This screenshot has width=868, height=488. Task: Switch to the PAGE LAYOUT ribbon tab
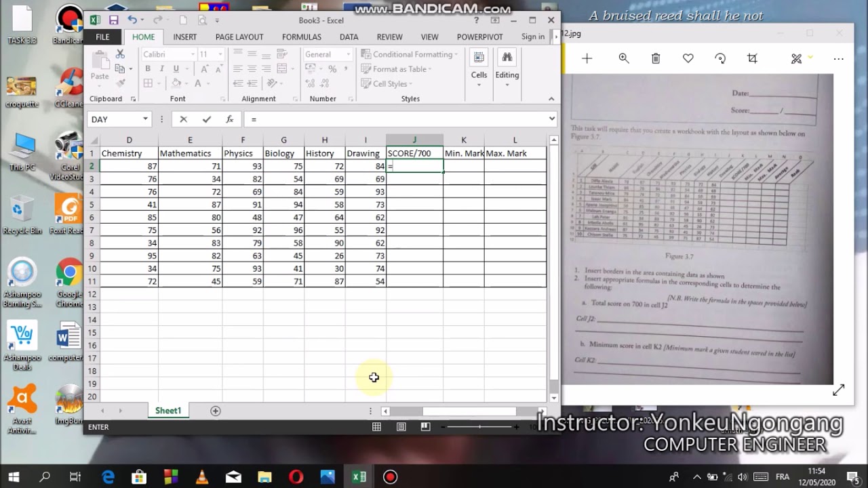tap(239, 37)
